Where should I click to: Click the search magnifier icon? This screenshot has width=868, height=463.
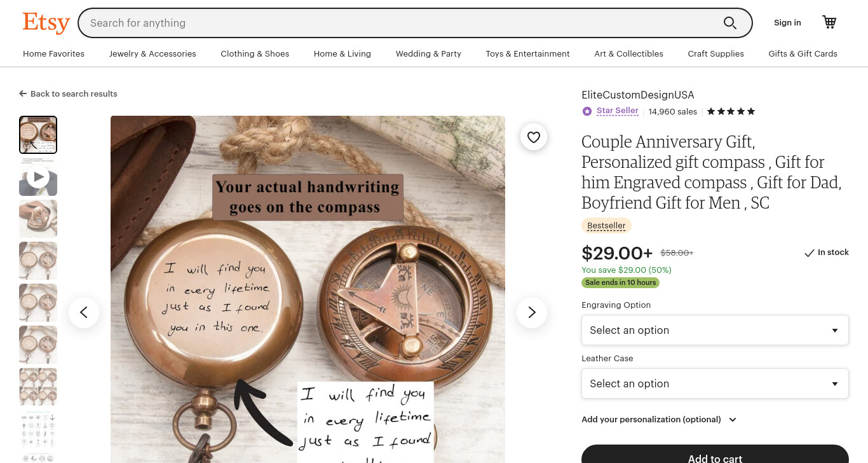click(730, 23)
